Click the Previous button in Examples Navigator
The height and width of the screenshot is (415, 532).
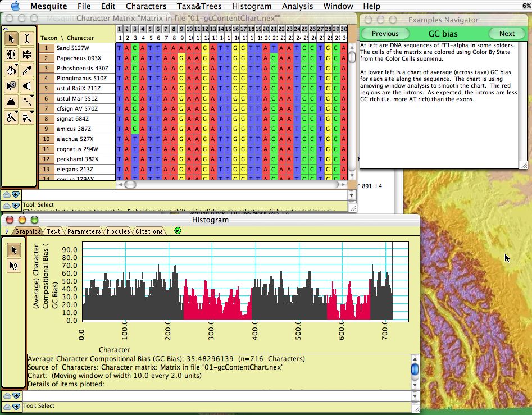[385, 34]
